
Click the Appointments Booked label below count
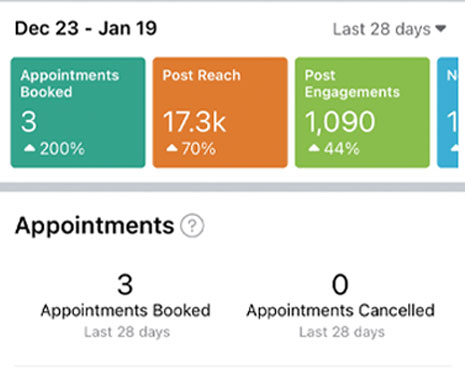click(125, 311)
